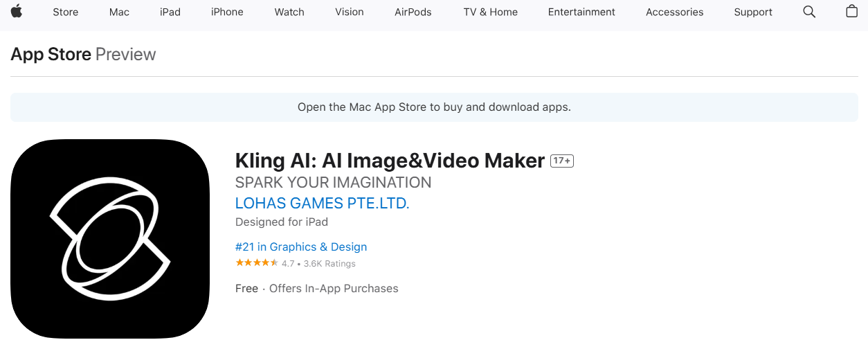Go to Accessories in the nav bar
The image size is (868, 349).
click(x=675, y=12)
